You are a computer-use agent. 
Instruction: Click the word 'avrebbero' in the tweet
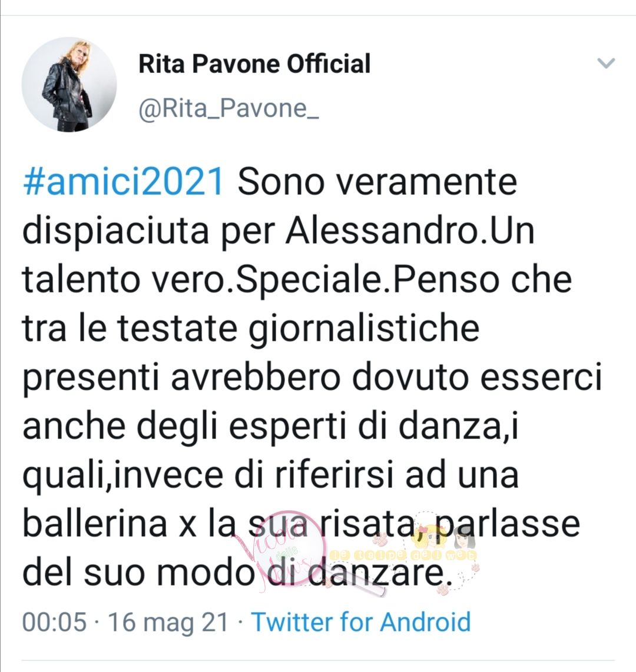point(256,377)
